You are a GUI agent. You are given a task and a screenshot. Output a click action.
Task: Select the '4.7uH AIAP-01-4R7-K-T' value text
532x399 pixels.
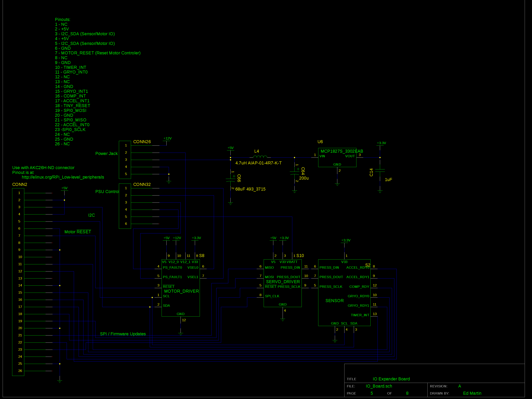258,163
